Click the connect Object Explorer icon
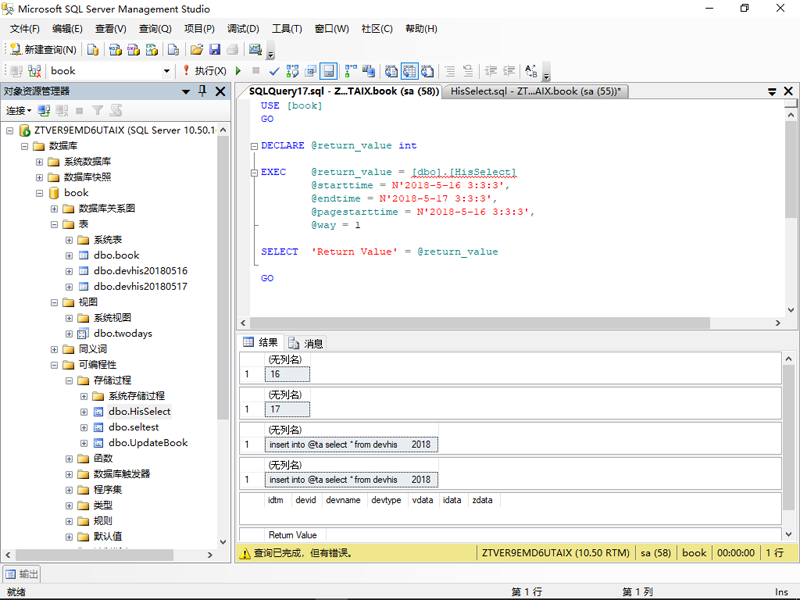 coord(44,111)
